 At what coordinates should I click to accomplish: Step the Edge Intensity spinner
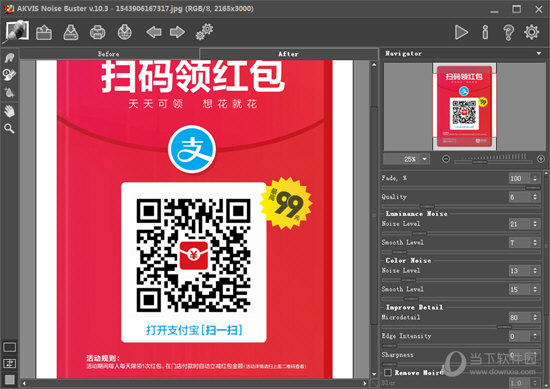[x=535, y=336]
